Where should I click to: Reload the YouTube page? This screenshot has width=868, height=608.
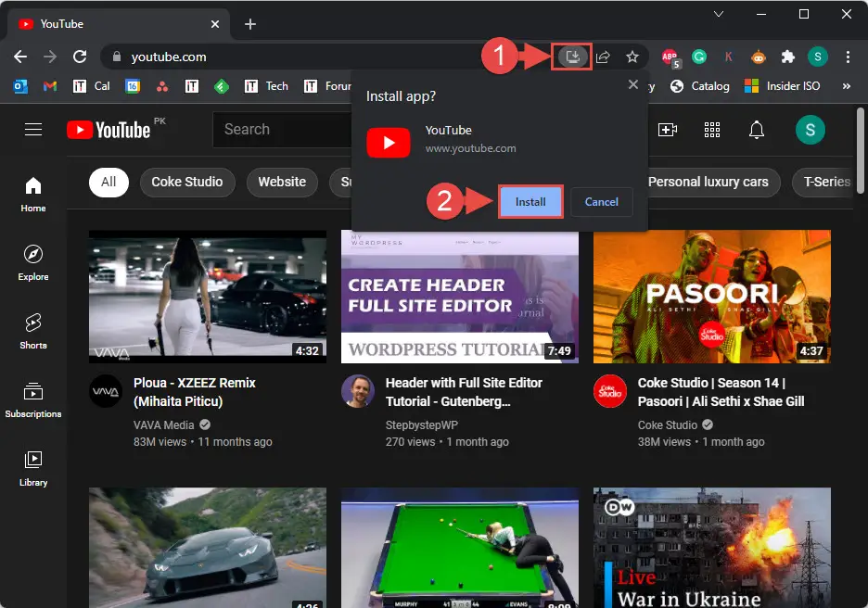pos(80,57)
